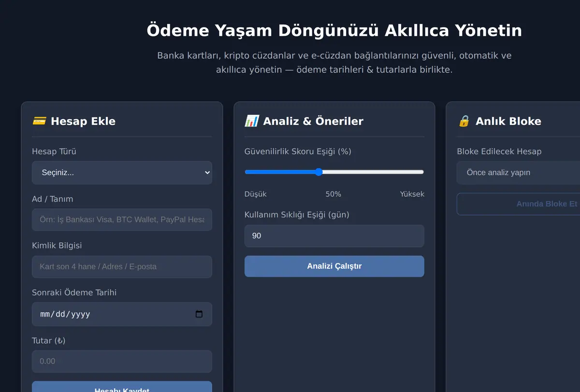
Task: Click the 'Ödeme Yaşam Döngünüzü Akıllıca Yönetin' heading
Action: 334,30
